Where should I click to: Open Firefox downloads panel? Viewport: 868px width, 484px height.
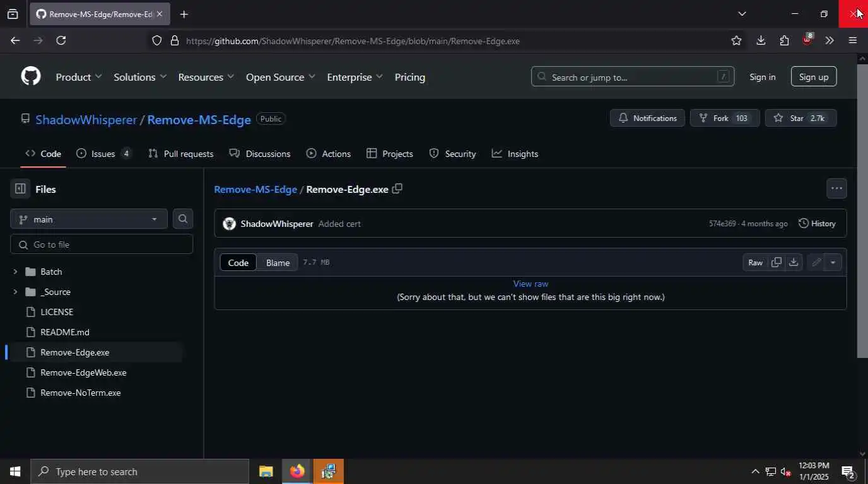pos(761,40)
